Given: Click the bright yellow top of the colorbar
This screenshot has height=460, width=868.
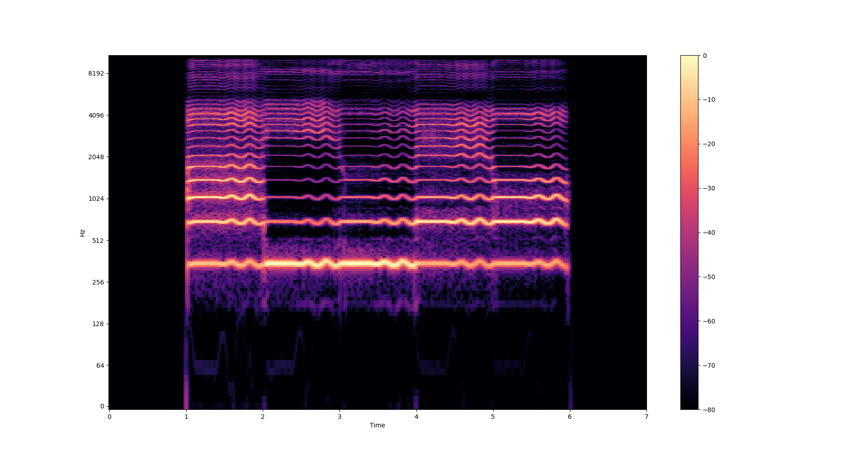Looking at the screenshot, I should [689, 58].
